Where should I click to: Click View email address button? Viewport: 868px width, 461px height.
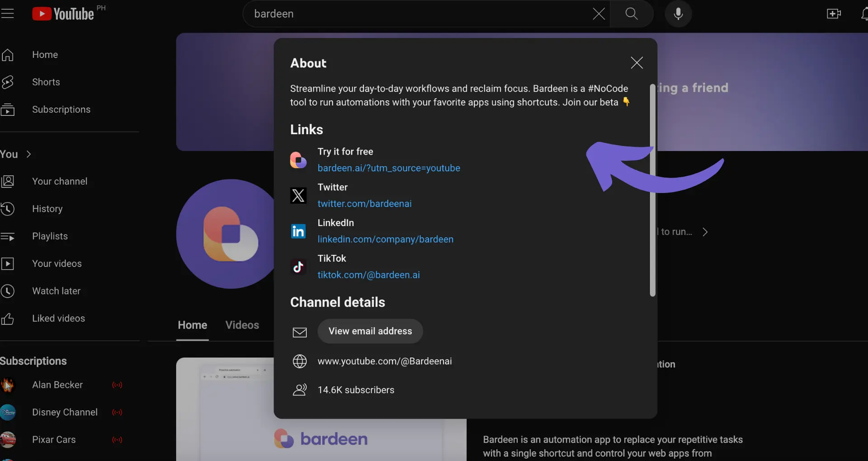pyautogui.click(x=370, y=331)
